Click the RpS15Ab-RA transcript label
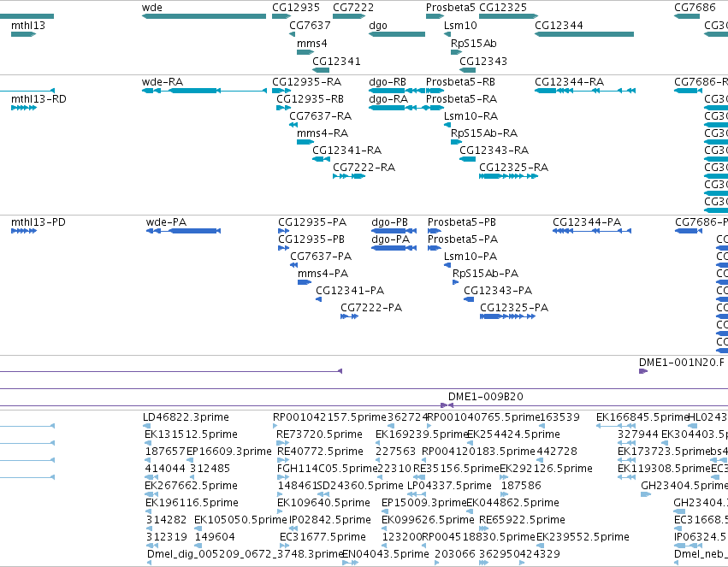This screenshot has height=567, width=728. [484, 133]
